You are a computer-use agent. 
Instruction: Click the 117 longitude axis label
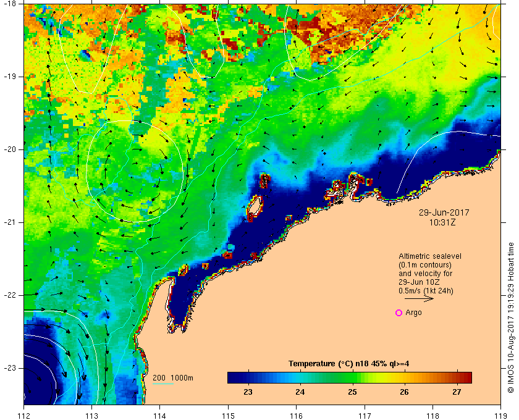365,415
